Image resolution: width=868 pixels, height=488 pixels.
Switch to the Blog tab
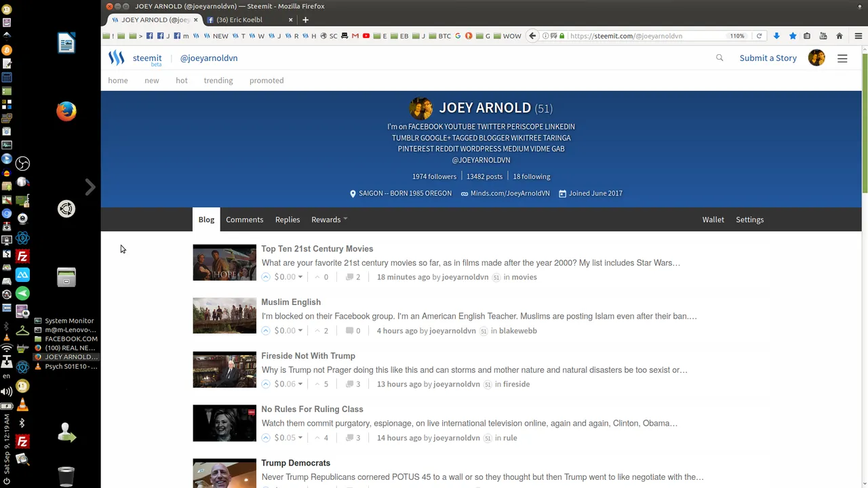click(x=206, y=220)
